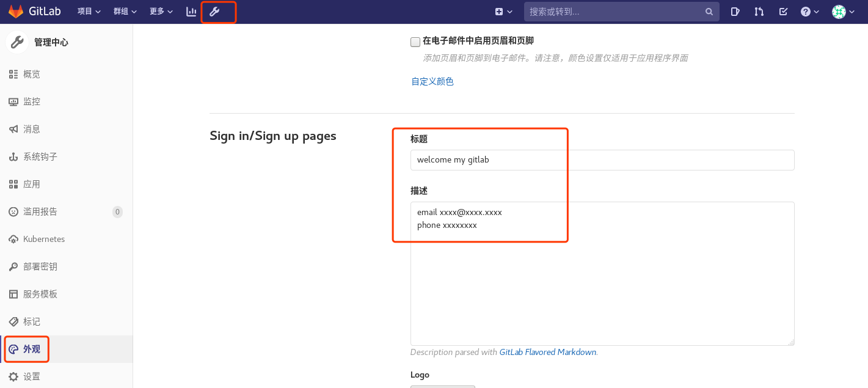868x388 pixels.
Task: Open the Kubernetes section in the sidebar
Action: 45,239
